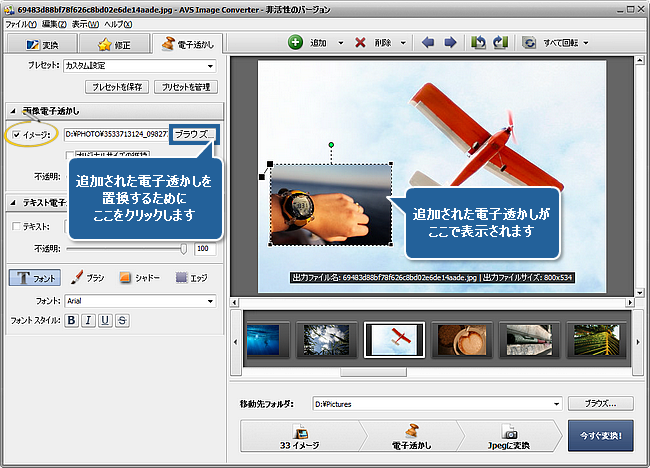The width and height of the screenshot is (650, 468).
Task: Go to next image with right arrow
Action: (x=450, y=43)
